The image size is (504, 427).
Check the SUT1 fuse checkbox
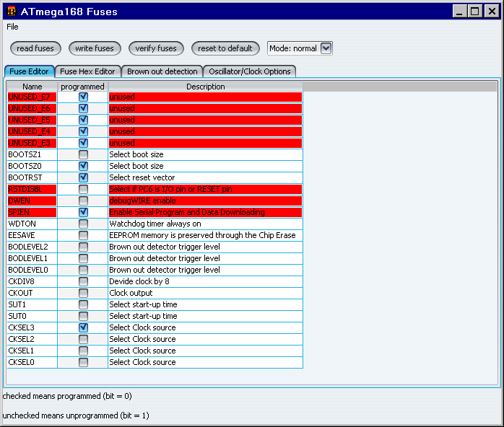pos(83,305)
